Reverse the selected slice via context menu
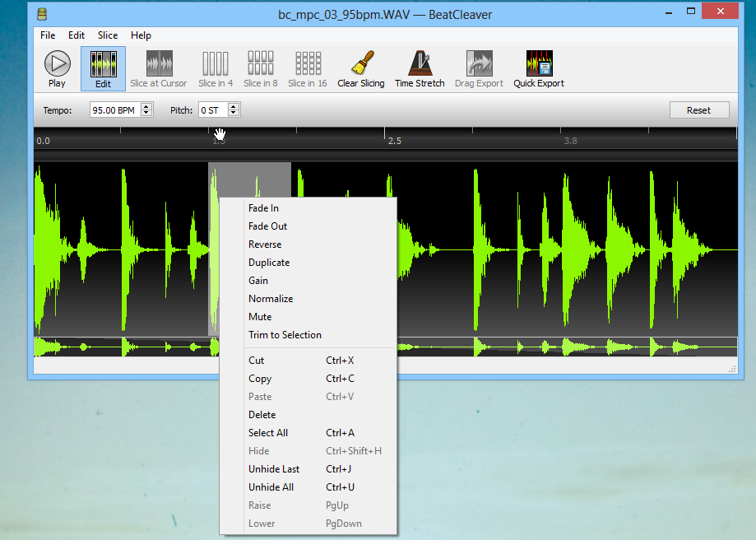This screenshot has width=756, height=540. [265, 244]
